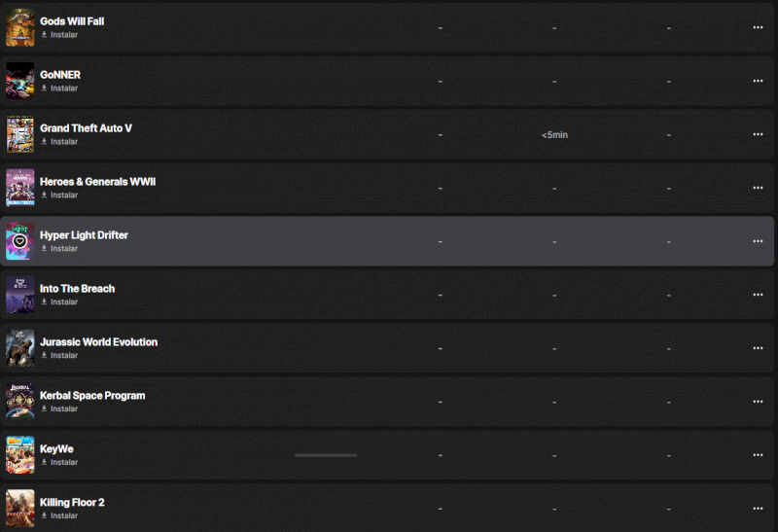Open more options for KeyWe

pos(758,455)
